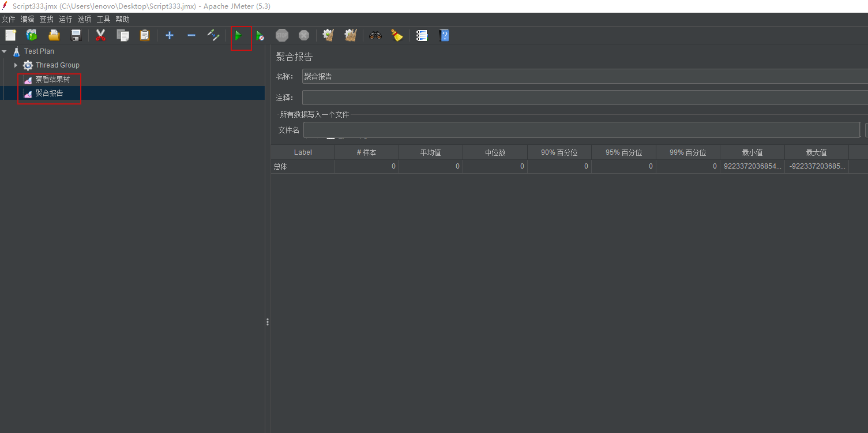Click the Thread Group gear icon
The width and height of the screenshot is (868, 433).
pos(28,65)
